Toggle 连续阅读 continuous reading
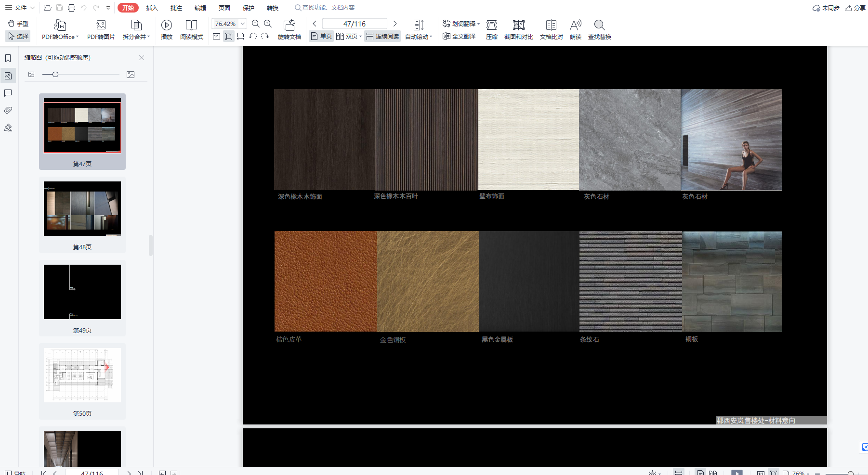This screenshot has width=868, height=475. 382,37
